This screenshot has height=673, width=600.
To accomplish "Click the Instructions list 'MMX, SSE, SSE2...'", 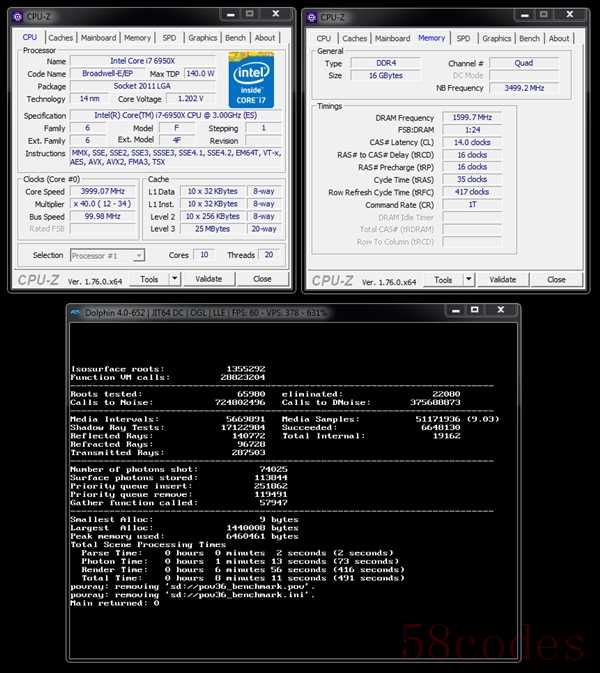I will pyautogui.click(x=176, y=158).
